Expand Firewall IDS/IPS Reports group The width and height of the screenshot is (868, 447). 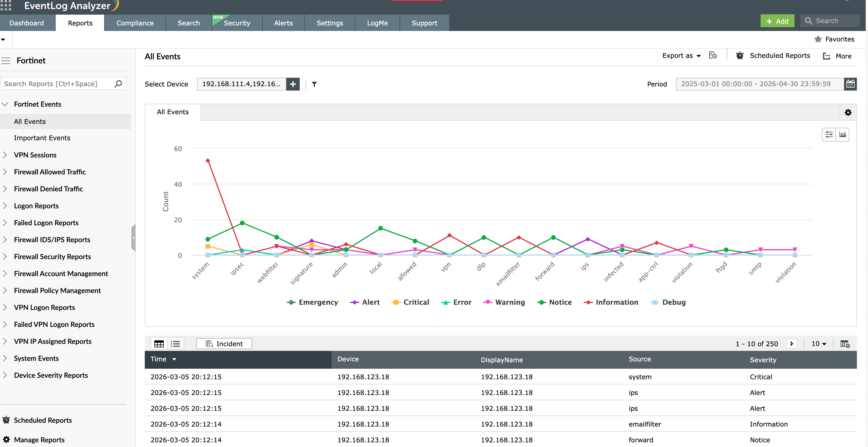click(x=5, y=240)
